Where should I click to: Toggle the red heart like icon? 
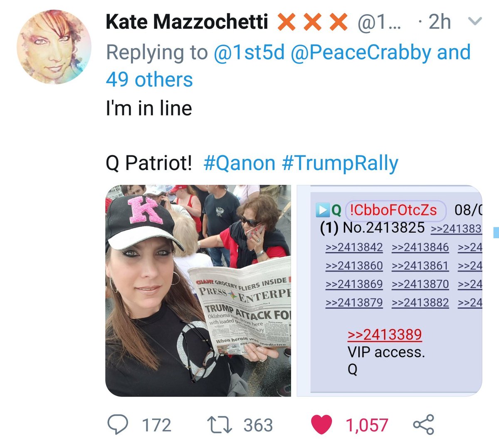(321, 425)
